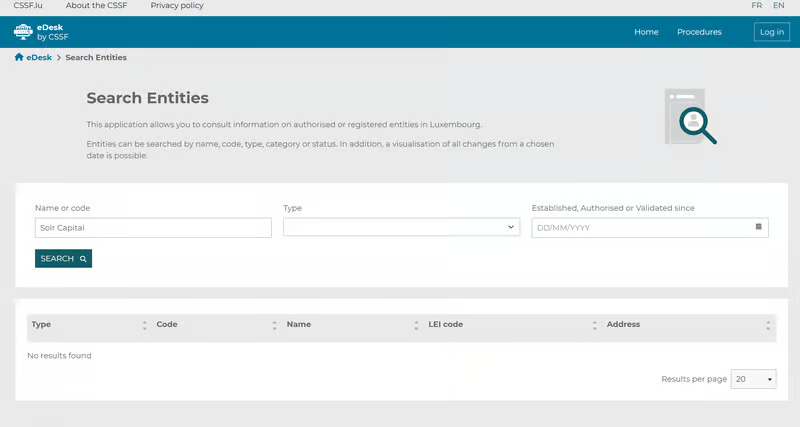
Task: Open the Results per page dropdown
Action: [x=754, y=380]
